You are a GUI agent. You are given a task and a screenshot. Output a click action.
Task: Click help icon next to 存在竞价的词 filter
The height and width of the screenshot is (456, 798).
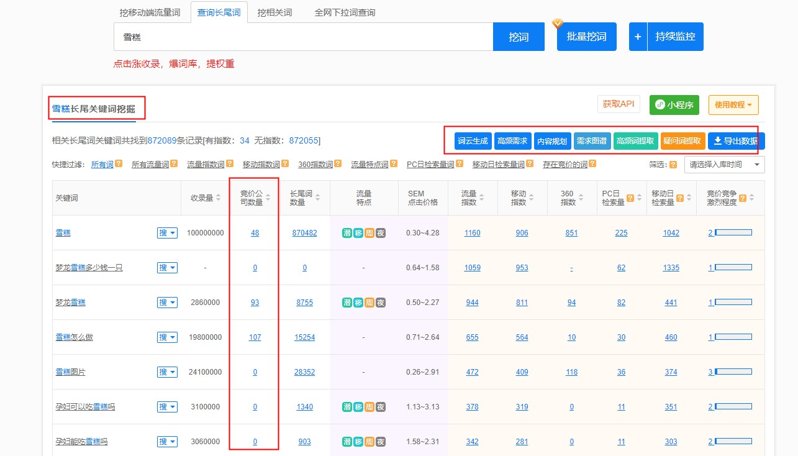tap(593, 164)
